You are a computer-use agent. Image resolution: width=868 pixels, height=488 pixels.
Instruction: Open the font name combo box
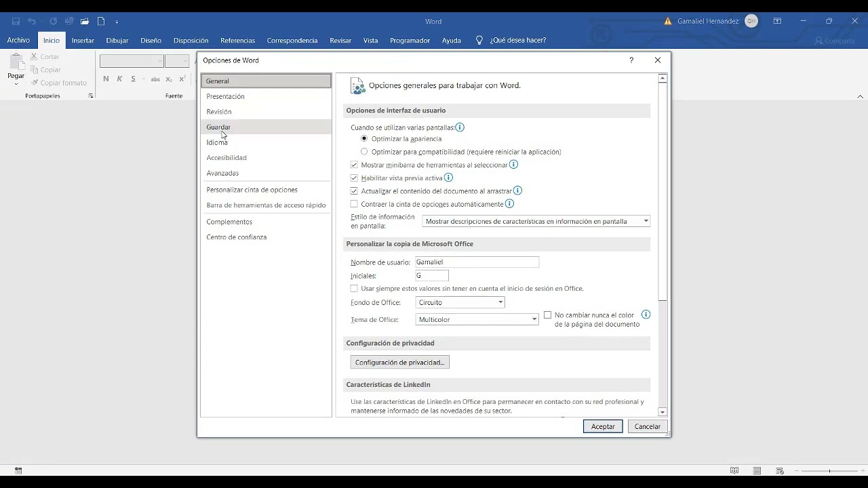[132, 61]
